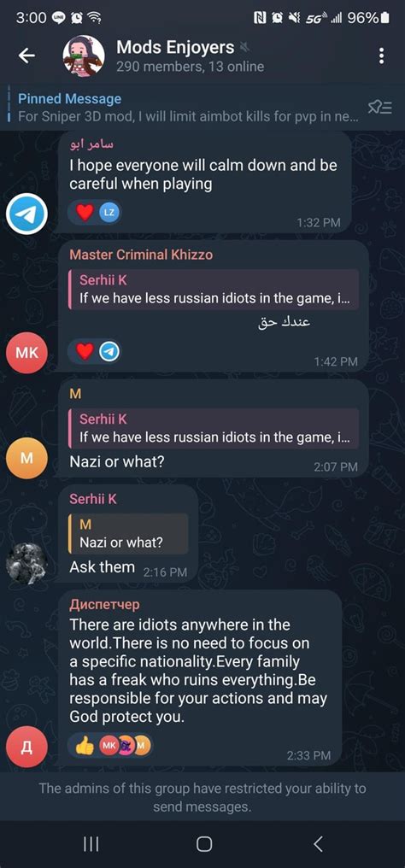Tap the Master Criminal Khizzo sender name
The image size is (405, 868).
[140, 255]
